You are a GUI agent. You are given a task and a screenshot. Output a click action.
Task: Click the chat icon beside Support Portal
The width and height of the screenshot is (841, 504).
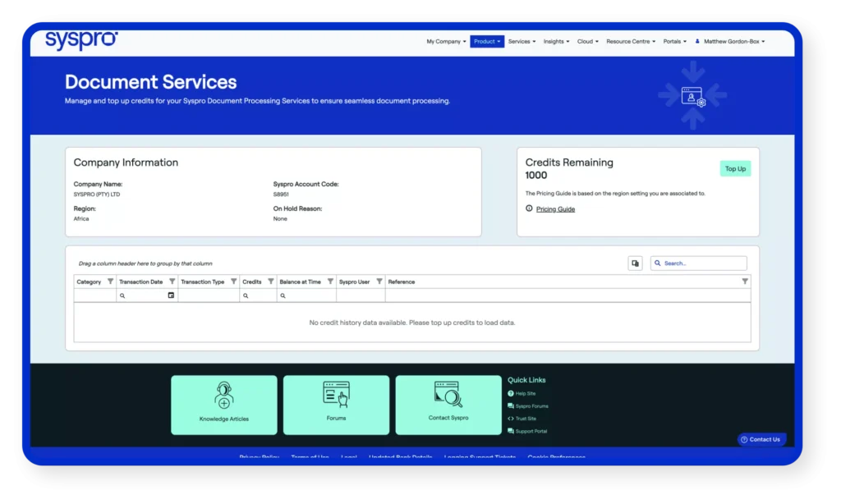pos(511,431)
